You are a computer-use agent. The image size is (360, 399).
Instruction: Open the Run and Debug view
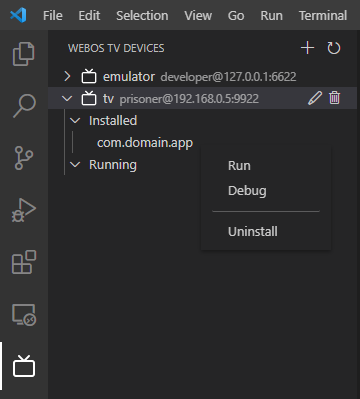[24, 210]
